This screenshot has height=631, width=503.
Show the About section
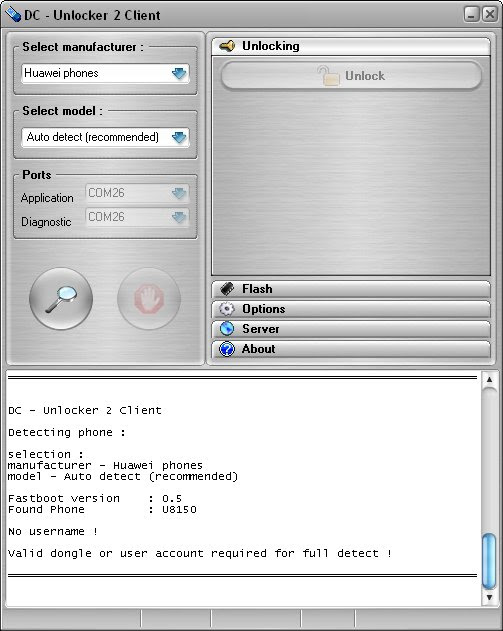pyautogui.click(x=351, y=349)
